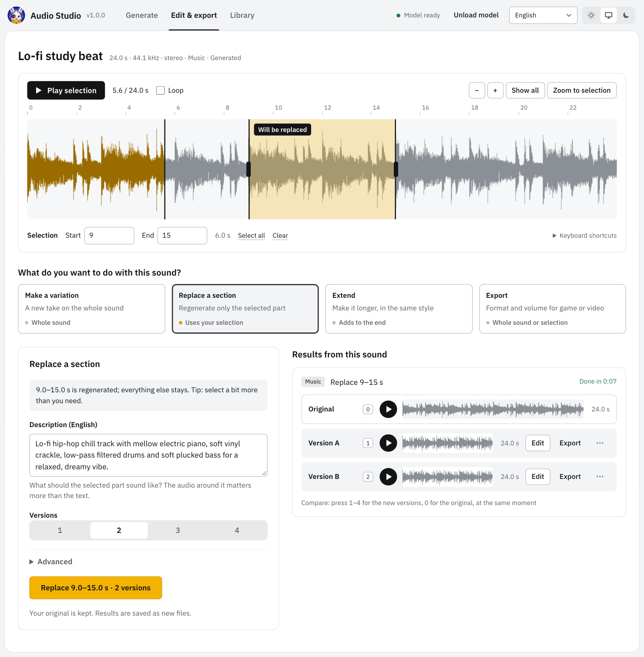Viewport: 644px width, 657px height.
Task: Click the playhead line in waveform
Action: click(x=164, y=169)
